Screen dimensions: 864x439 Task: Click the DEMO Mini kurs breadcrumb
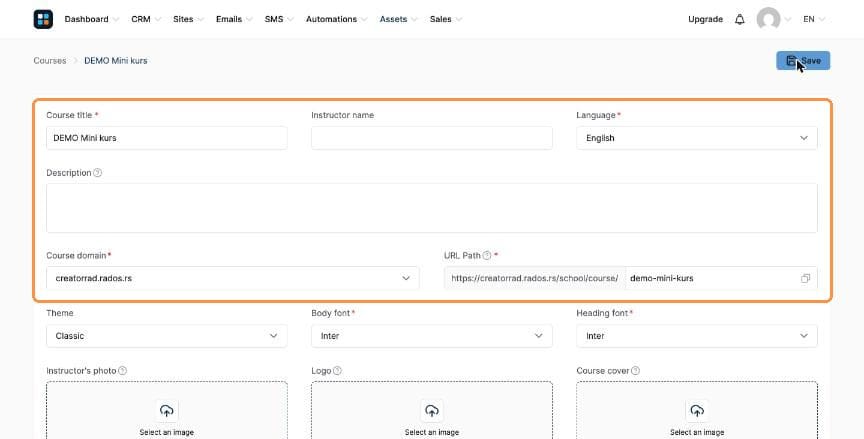116,61
